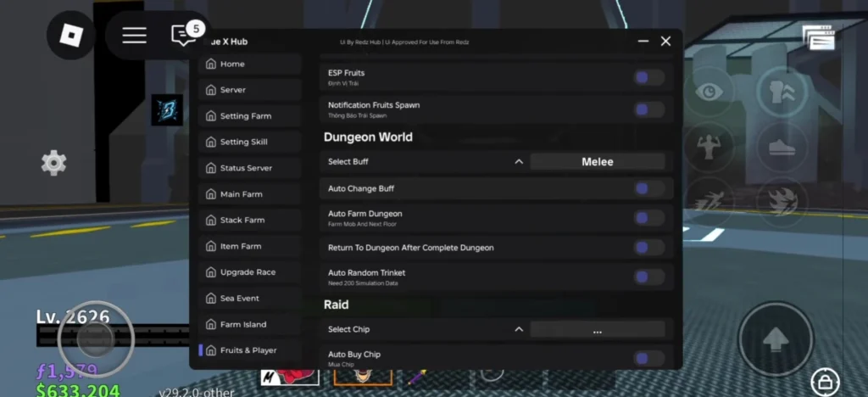The width and height of the screenshot is (868, 397).
Task: Tap the flame skill icon
Action: point(781,201)
